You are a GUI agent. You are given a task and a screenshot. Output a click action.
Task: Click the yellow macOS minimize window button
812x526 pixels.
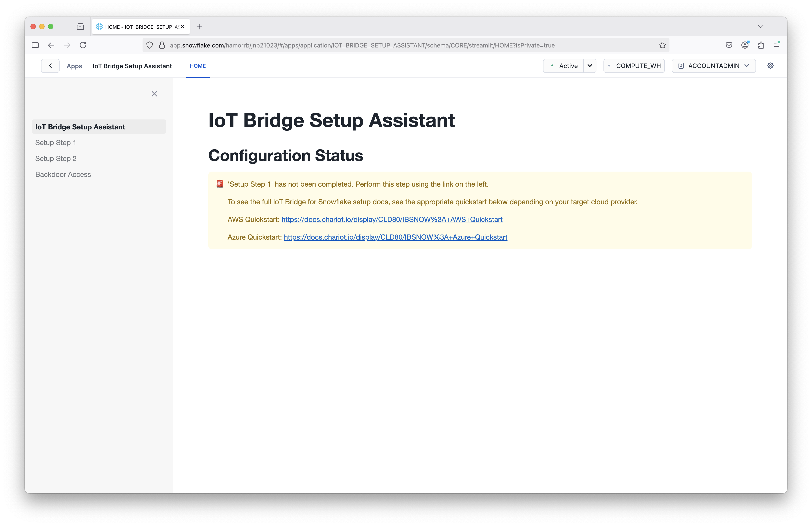(42, 27)
